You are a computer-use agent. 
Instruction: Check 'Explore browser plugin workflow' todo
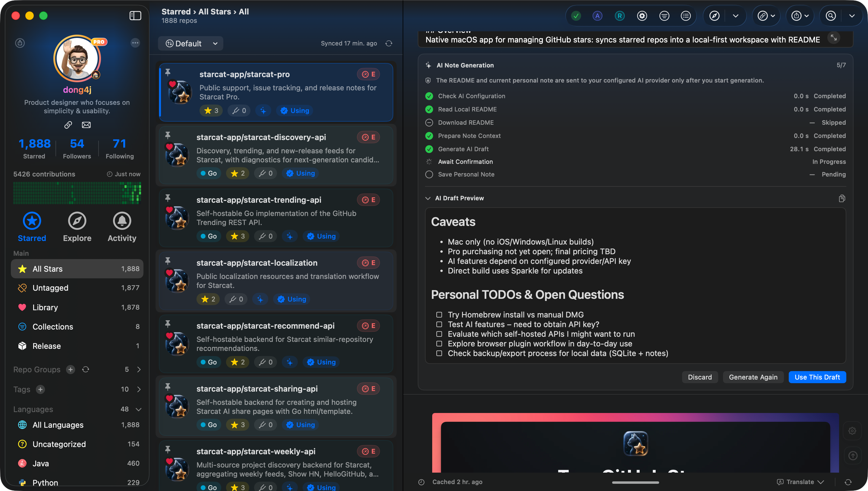[439, 344]
